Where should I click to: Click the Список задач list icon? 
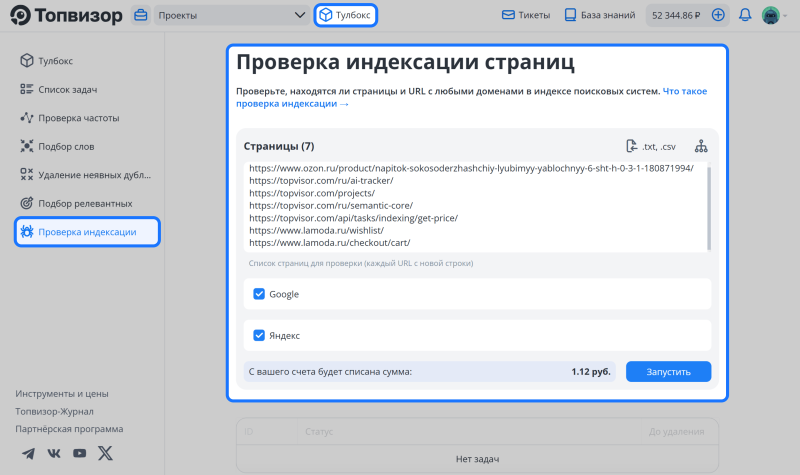point(27,89)
